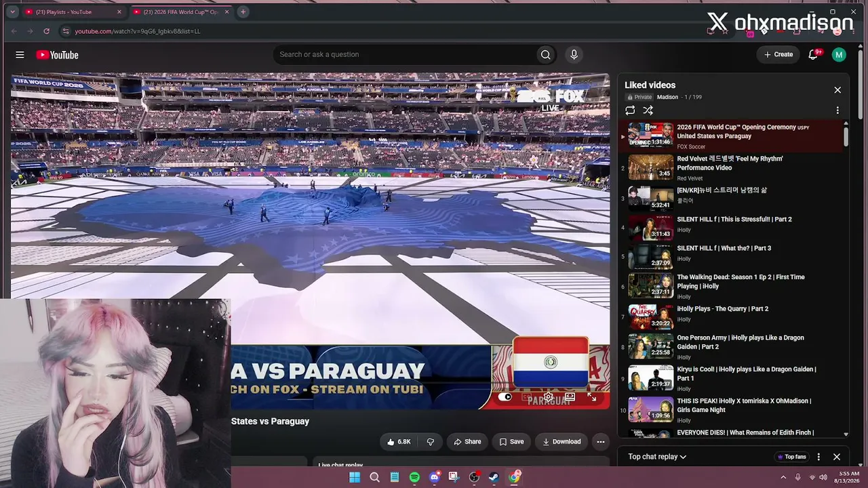Toggle the autoplay switch in the player
The image size is (868, 488).
(x=505, y=397)
